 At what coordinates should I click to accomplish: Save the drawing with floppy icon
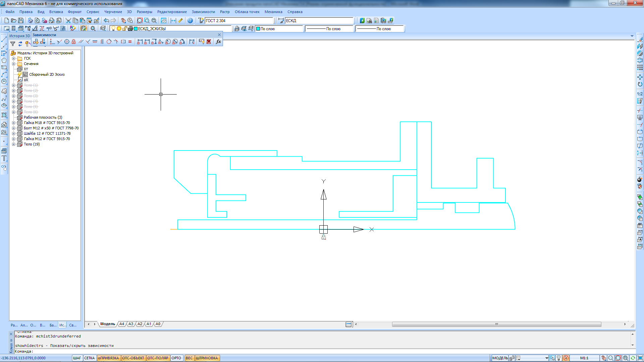tap(20, 20)
